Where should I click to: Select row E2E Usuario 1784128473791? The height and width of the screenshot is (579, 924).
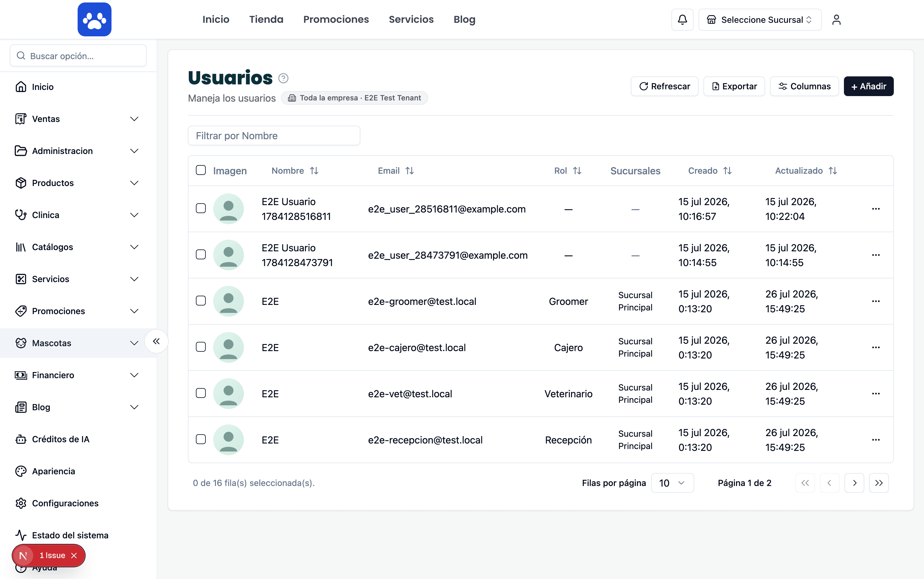[x=201, y=255]
